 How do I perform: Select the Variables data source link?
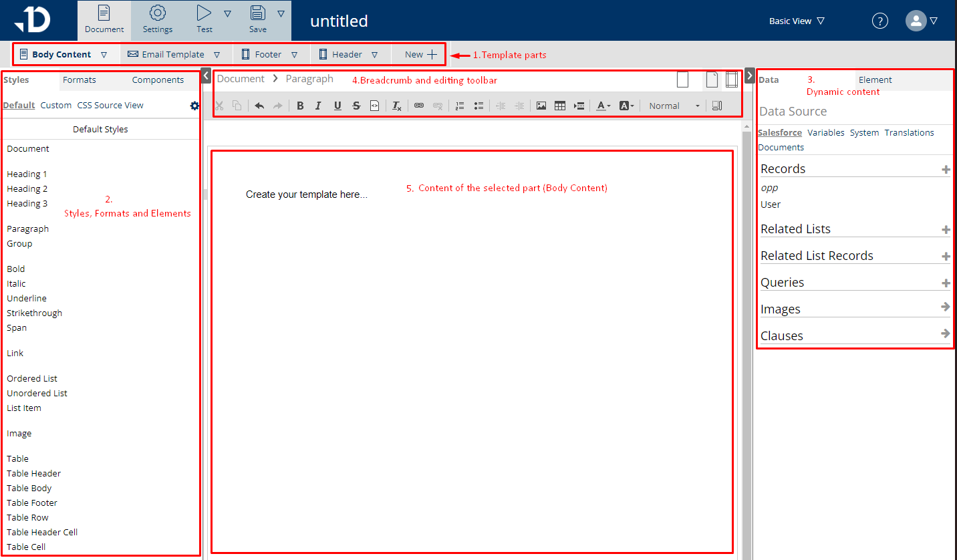tap(825, 132)
